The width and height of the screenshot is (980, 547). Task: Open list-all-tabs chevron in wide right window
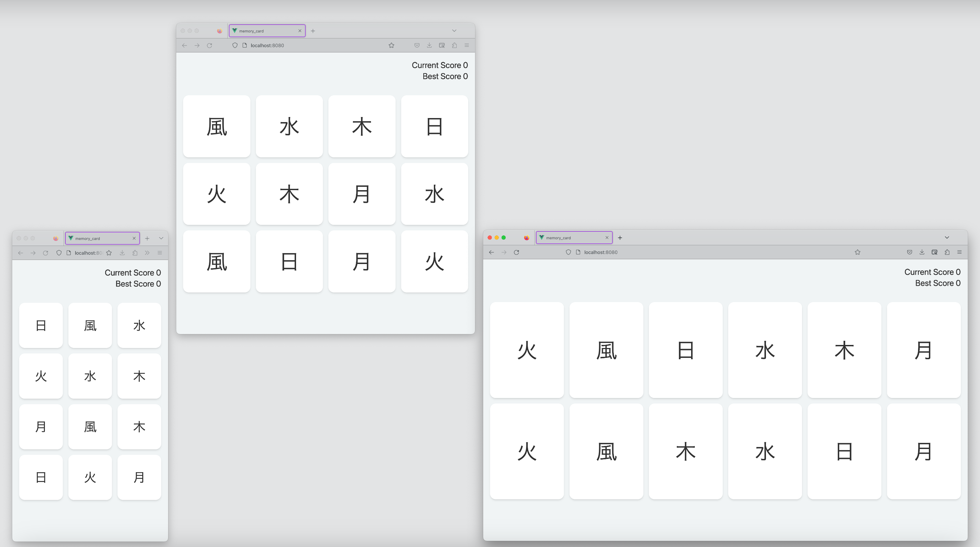pos(947,237)
